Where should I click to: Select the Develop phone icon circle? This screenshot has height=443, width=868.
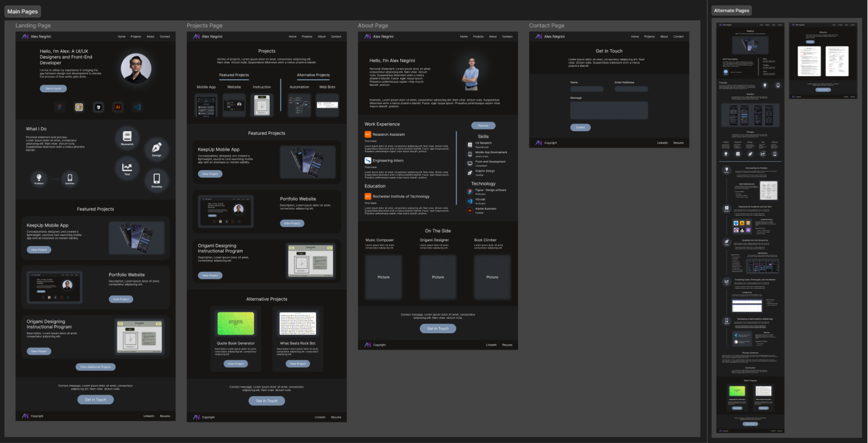tap(156, 180)
